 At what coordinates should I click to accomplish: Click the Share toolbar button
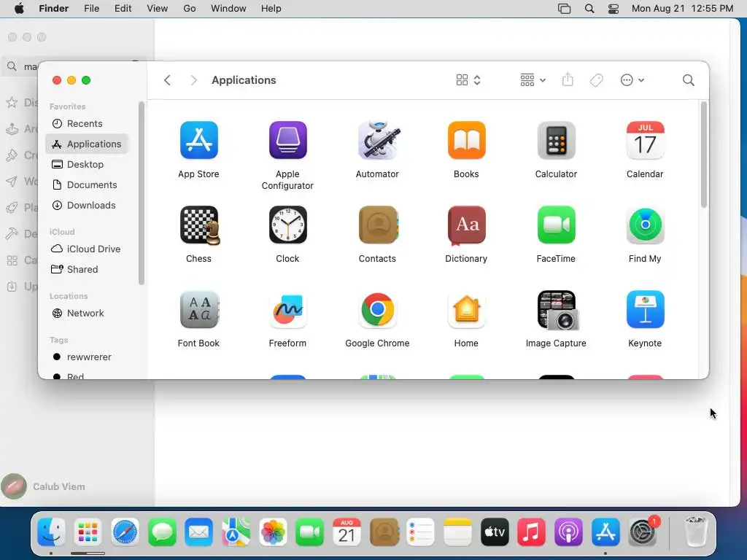[x=568, y=79]
